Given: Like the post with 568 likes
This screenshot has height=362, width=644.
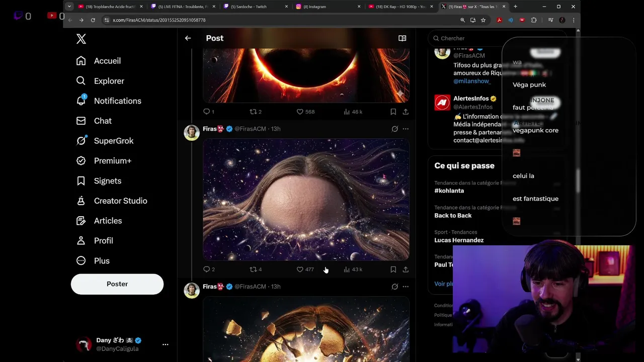Looking at the screenshot, I should [305, 112].
